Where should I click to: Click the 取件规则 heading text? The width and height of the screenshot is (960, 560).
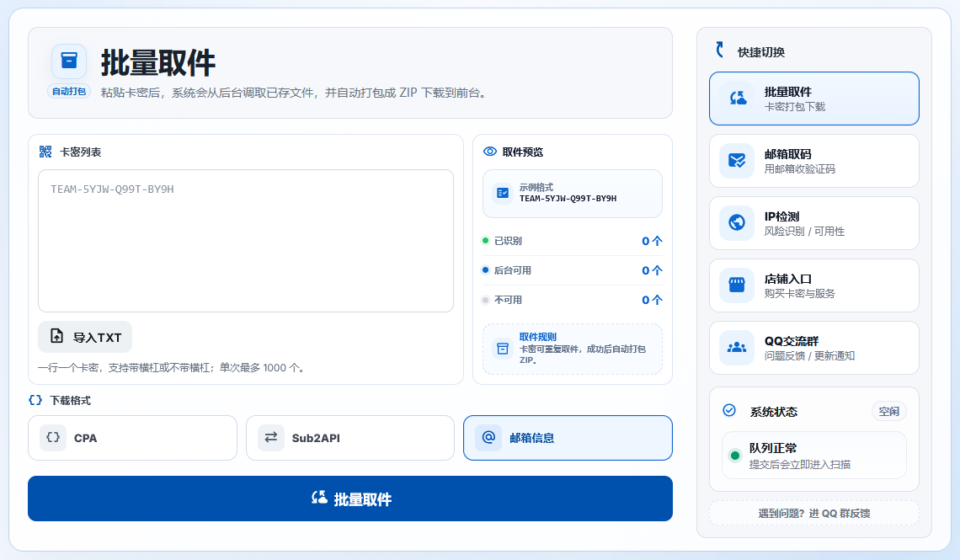[537, 337]
